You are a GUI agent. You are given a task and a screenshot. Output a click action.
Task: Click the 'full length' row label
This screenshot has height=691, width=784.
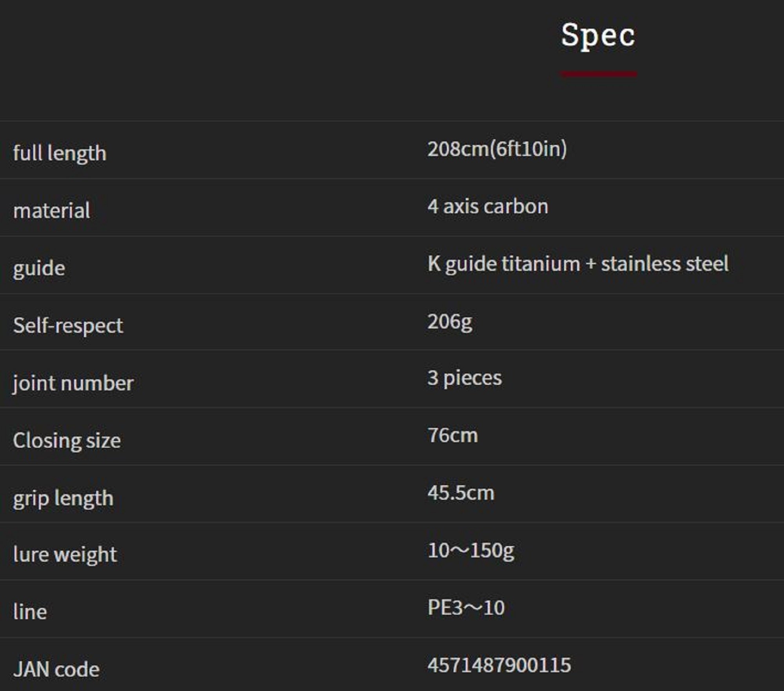click(60, 153)
